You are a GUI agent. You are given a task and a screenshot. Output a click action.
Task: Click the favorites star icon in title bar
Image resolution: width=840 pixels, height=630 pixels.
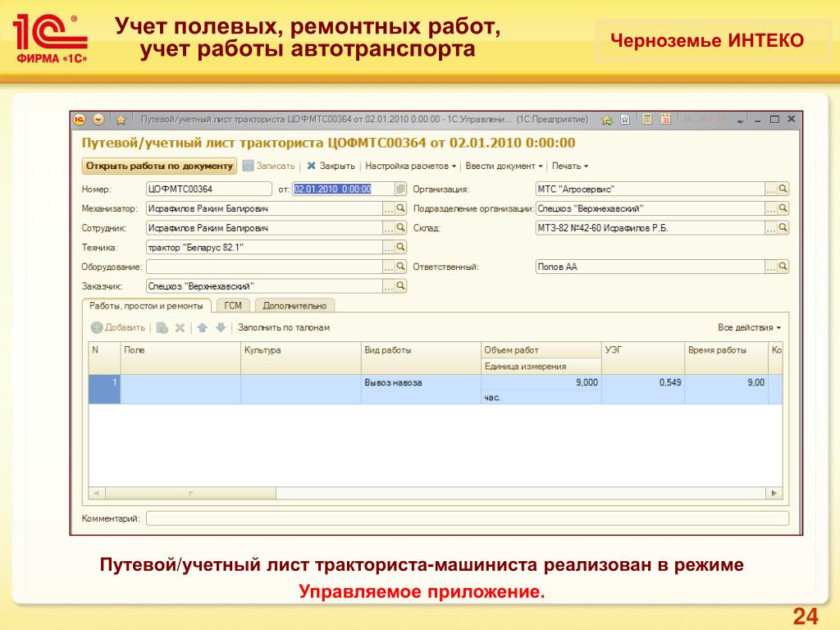coord(121,120)
